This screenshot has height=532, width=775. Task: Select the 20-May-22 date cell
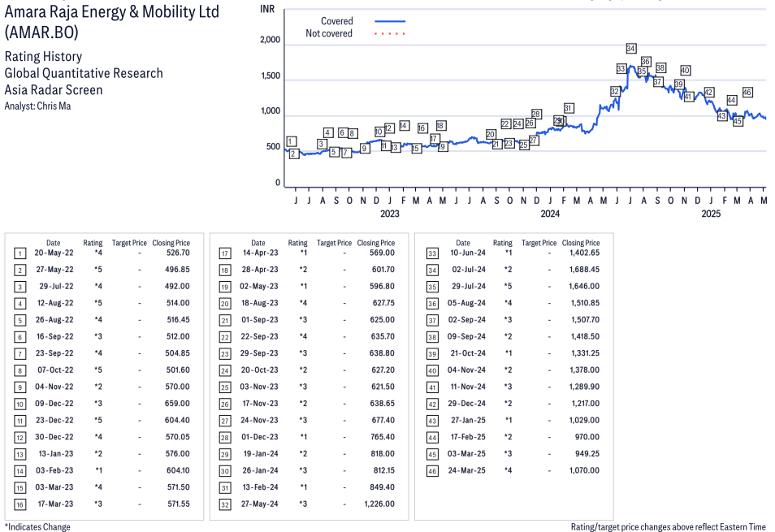coord(54,253)
